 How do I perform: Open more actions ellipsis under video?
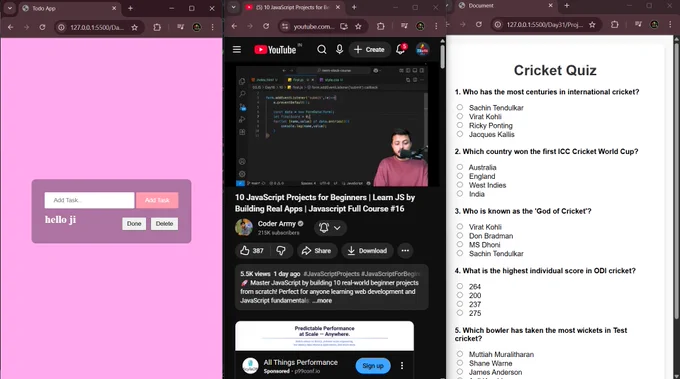coord(405,251)
